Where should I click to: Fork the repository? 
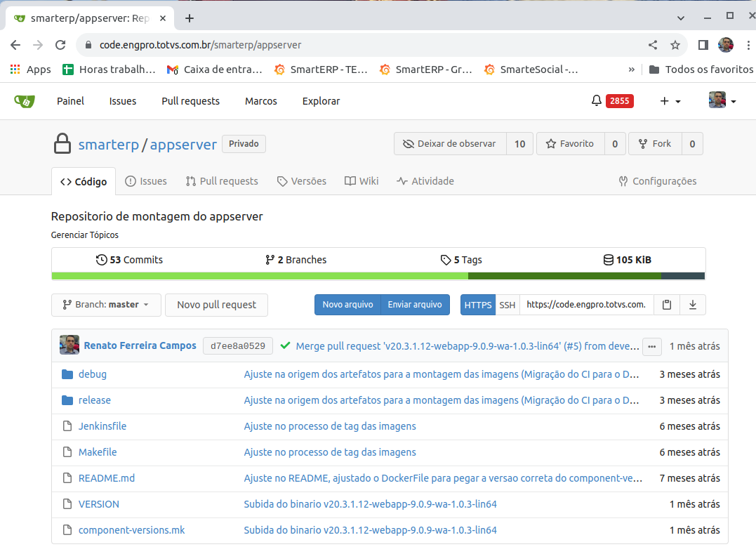[x=655, y=144]
